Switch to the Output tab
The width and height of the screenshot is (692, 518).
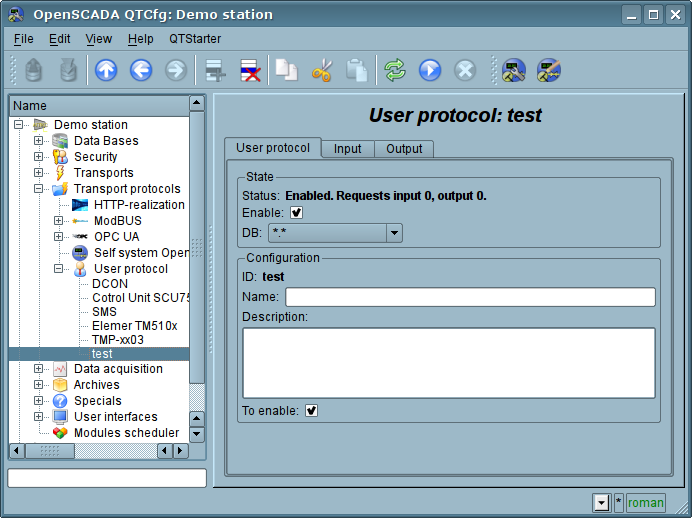click(x=404, y=149)
